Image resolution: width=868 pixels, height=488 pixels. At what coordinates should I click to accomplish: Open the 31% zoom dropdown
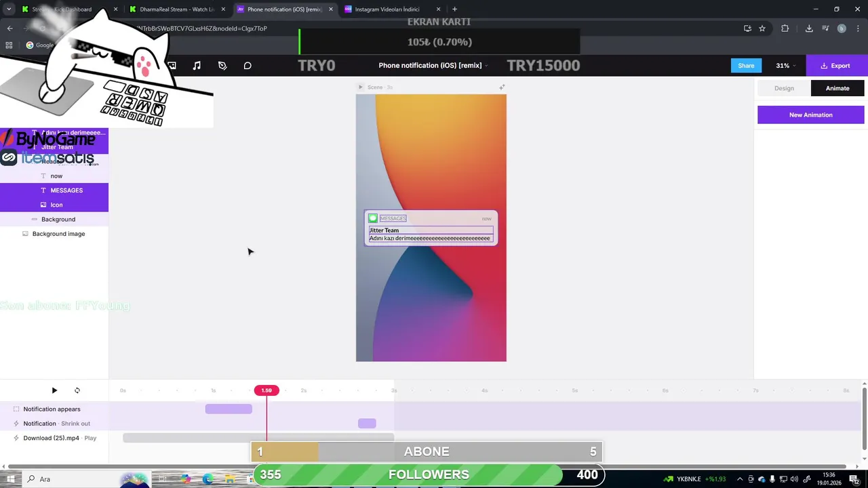coord(786,66)
